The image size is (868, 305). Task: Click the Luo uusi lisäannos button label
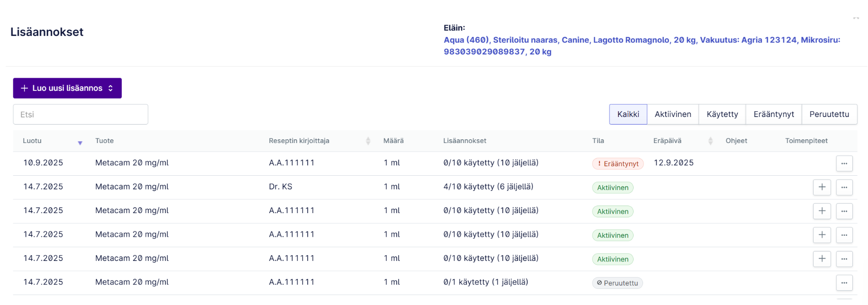coord(67,88)
